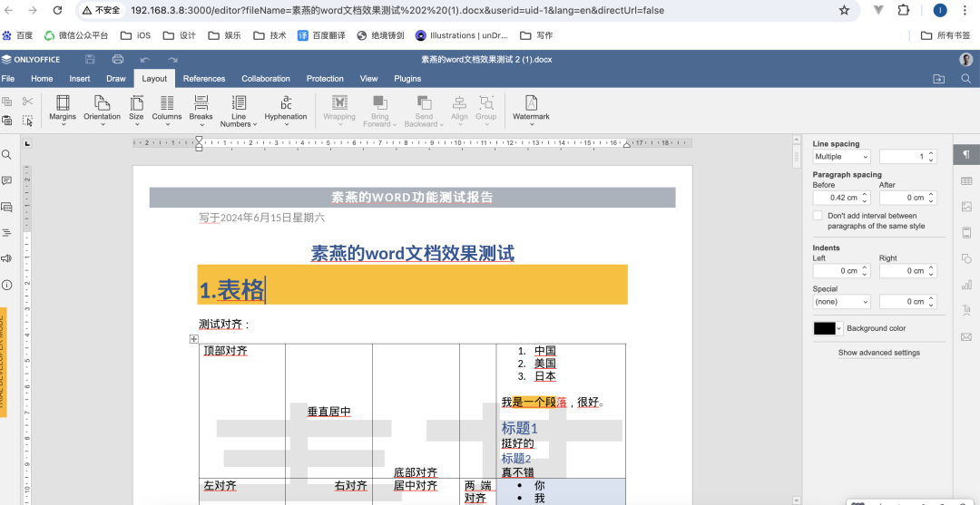This screenshot has height=505, width=980.
Task: Open the Special indent dropdown
Action: pyautogui.click(x=841, y=302)
